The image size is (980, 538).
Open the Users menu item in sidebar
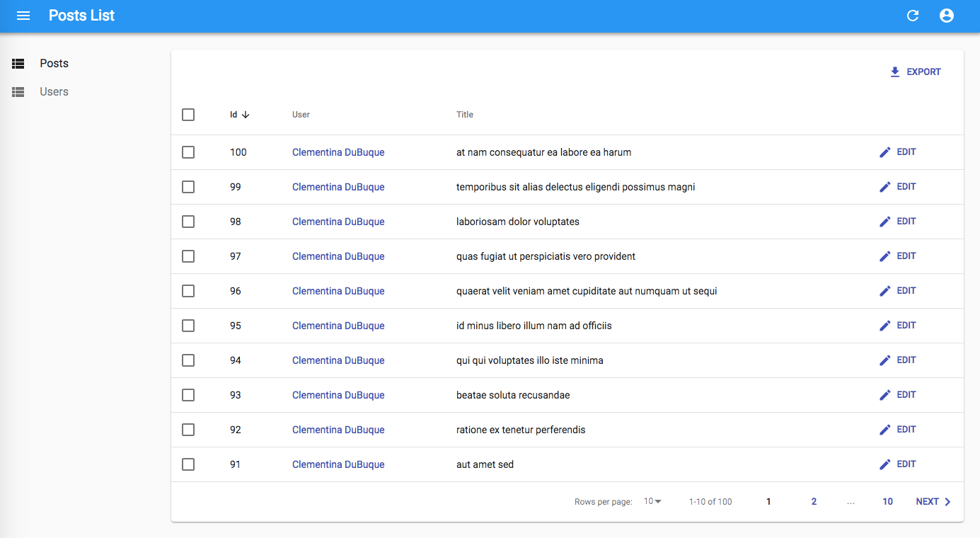[54, 92]
